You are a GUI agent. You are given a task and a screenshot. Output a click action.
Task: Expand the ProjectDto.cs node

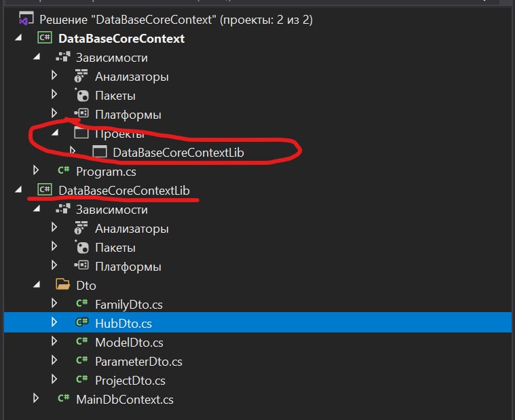point(54,379)
